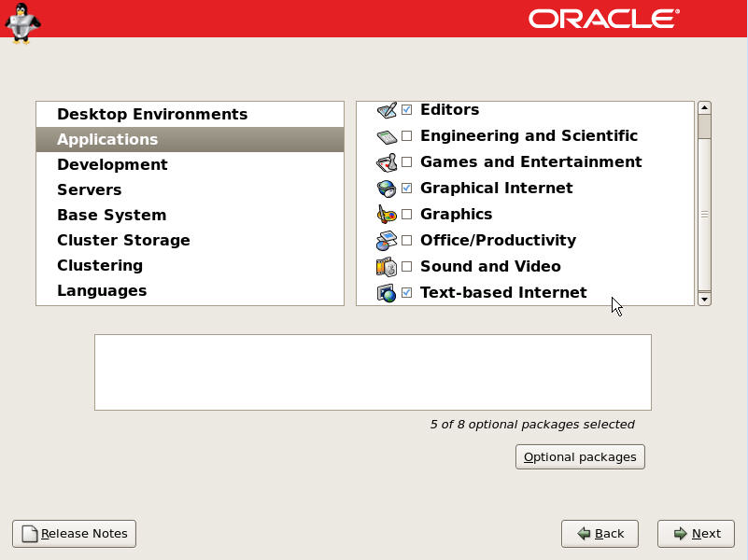Uncheck the Text-based Internet checkbox

click(x=407, y=293)
